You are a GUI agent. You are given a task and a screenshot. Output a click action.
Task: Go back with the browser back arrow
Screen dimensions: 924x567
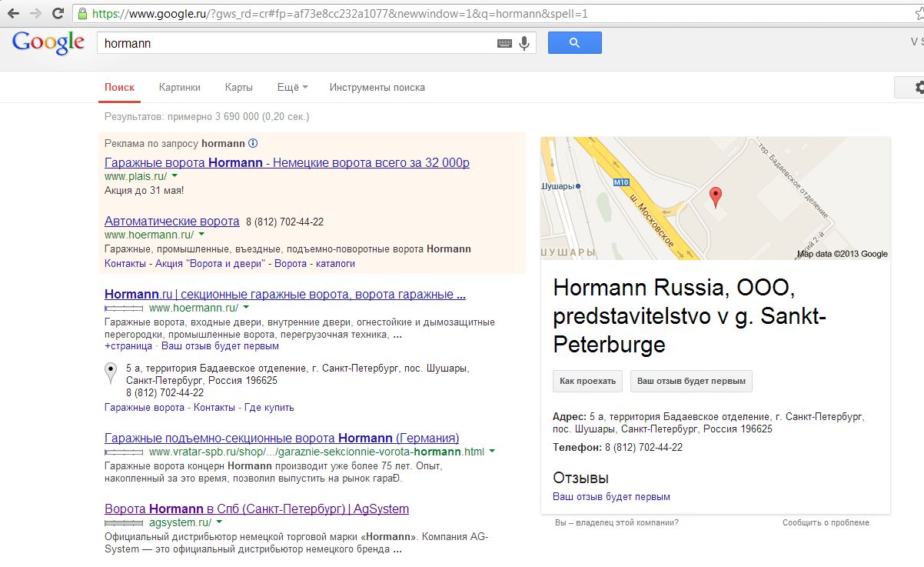point(13,14)
